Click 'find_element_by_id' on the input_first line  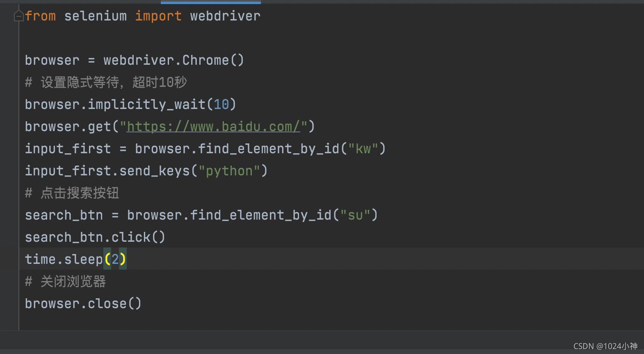[269, 149]
